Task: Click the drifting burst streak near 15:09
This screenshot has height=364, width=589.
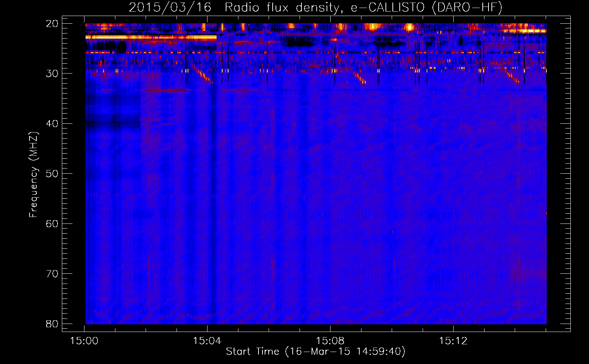Action: click(360, 78)
